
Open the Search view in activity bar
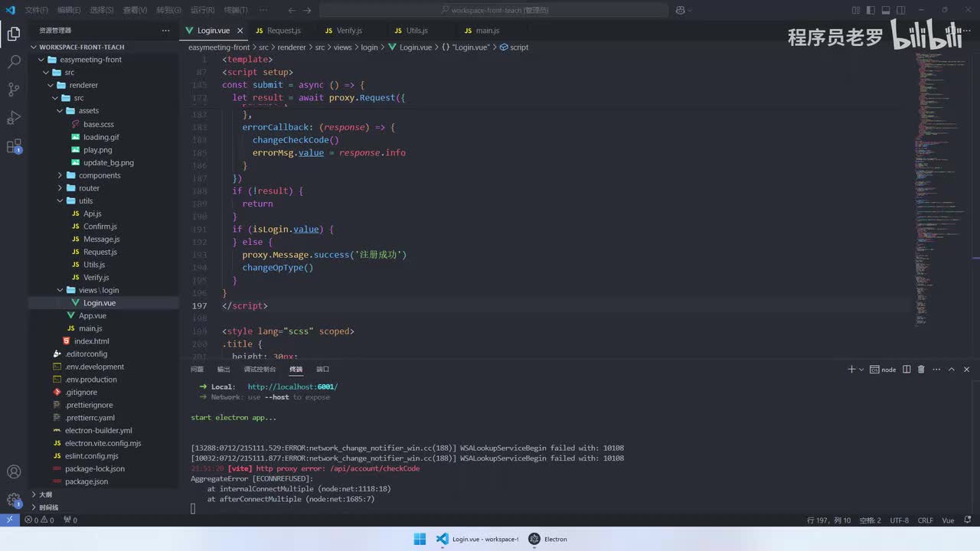coord(14,62)
